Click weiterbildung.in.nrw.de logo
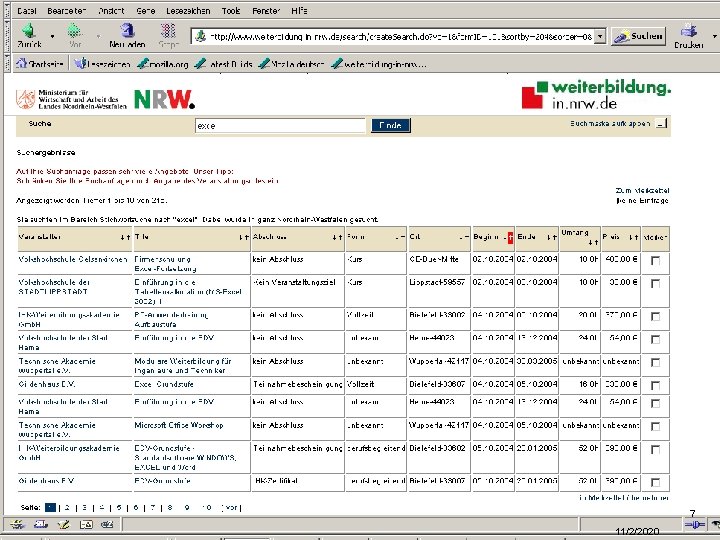 pyautogui.click(x=596, y=95)
